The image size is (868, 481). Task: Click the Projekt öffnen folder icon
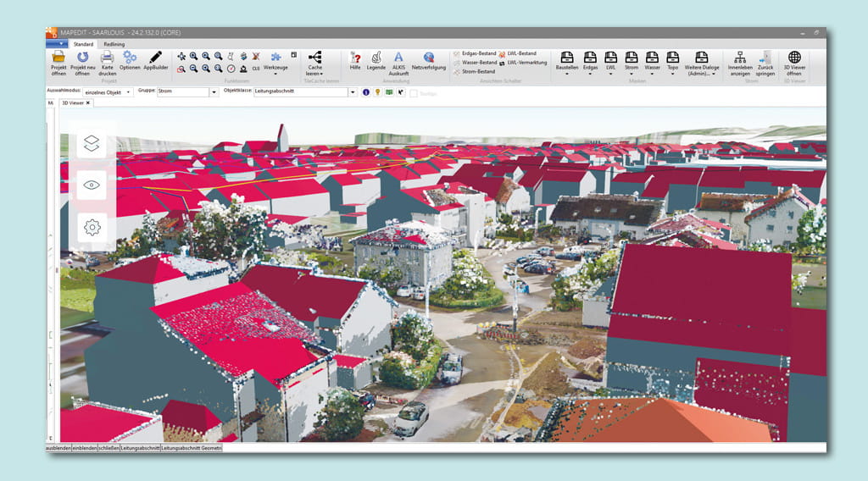(x=58, y=58)
